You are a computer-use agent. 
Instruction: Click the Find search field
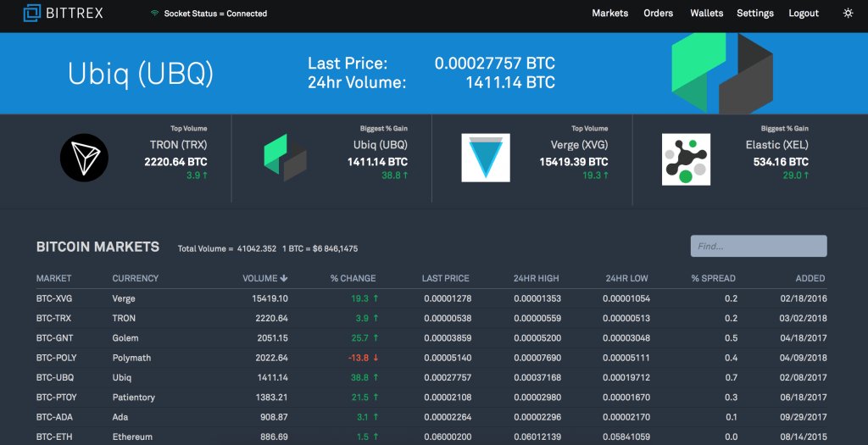(759, 246)
